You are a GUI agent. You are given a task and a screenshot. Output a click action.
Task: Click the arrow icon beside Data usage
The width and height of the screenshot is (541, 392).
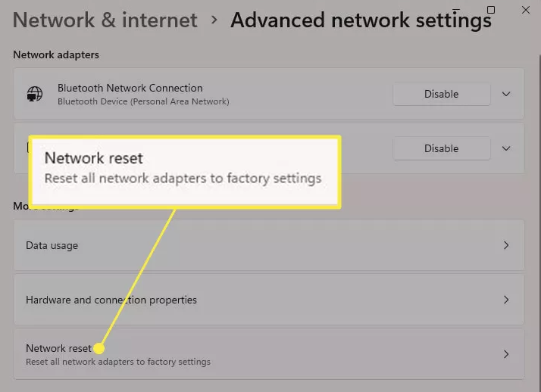click(506, 245)
